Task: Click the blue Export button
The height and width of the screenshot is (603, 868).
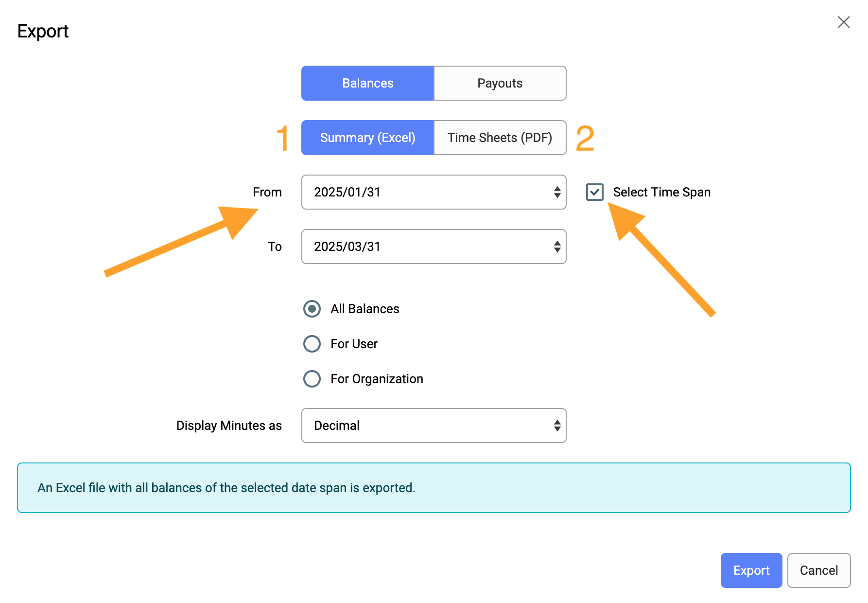Action: coord(751,570)
